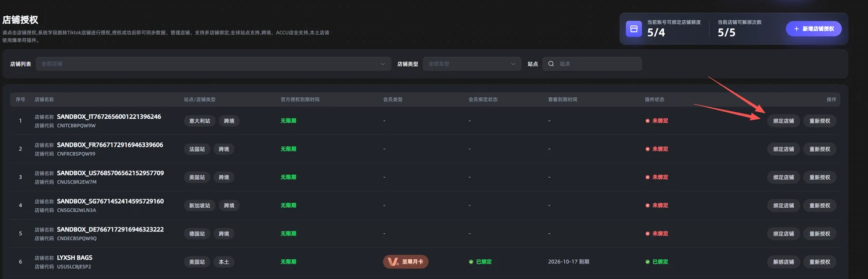Viewport: 868px width, 279px height.
Task: Click 绑定店铺 for SANDBOX_US store
Action: [784, 177]
